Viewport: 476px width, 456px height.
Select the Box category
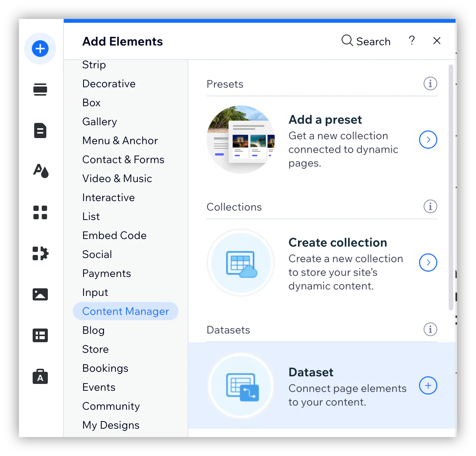tap(91, 102)
